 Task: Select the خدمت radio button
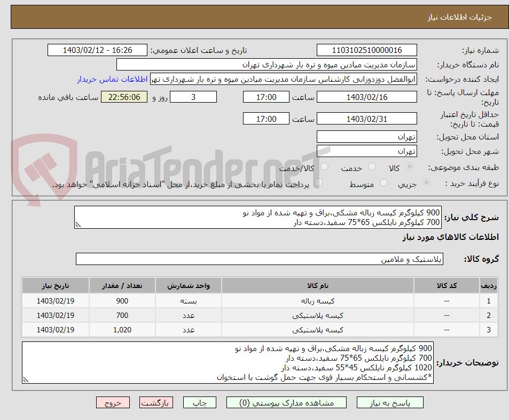372,167
